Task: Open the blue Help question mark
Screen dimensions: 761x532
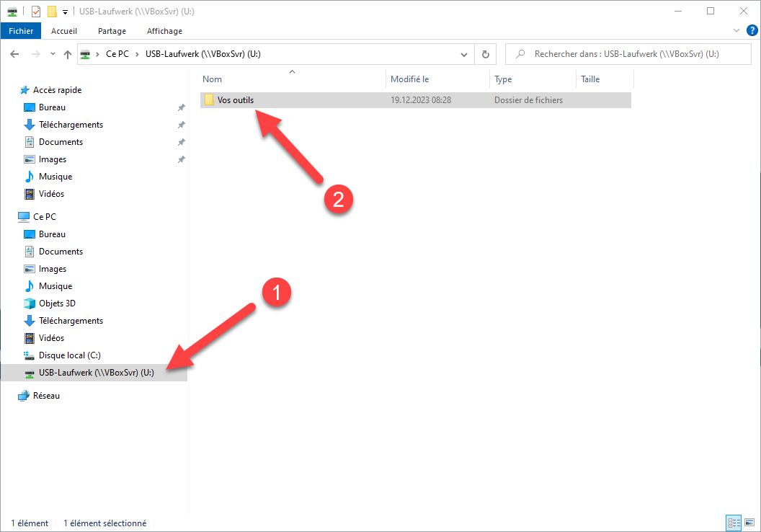Action: pyautogui.click(x=752, y=30)
